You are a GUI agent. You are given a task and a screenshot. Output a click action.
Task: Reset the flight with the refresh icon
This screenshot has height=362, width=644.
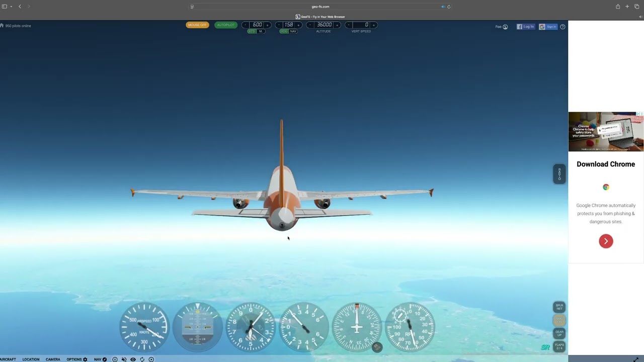coord(142,359)
